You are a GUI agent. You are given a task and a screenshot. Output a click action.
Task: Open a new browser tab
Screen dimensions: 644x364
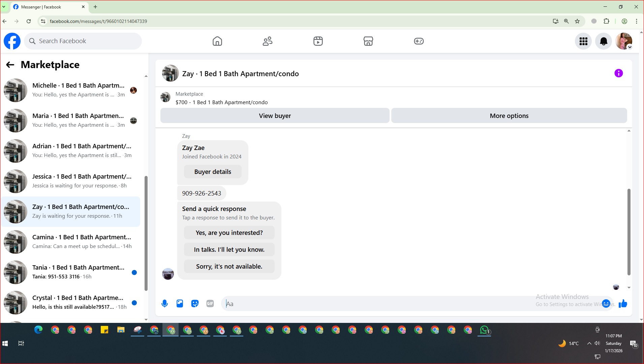point(95,7)
